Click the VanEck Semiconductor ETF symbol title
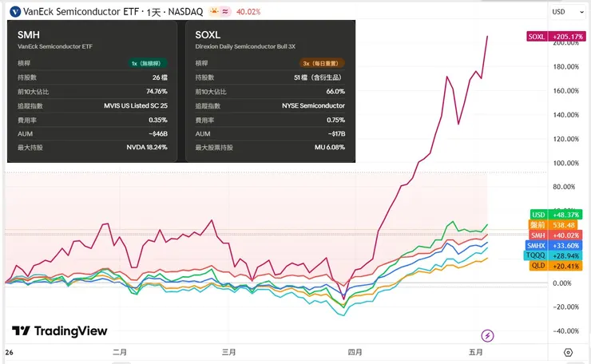This screenshot has height=364, width=591. pyautogui.click(x=81, y=12)
